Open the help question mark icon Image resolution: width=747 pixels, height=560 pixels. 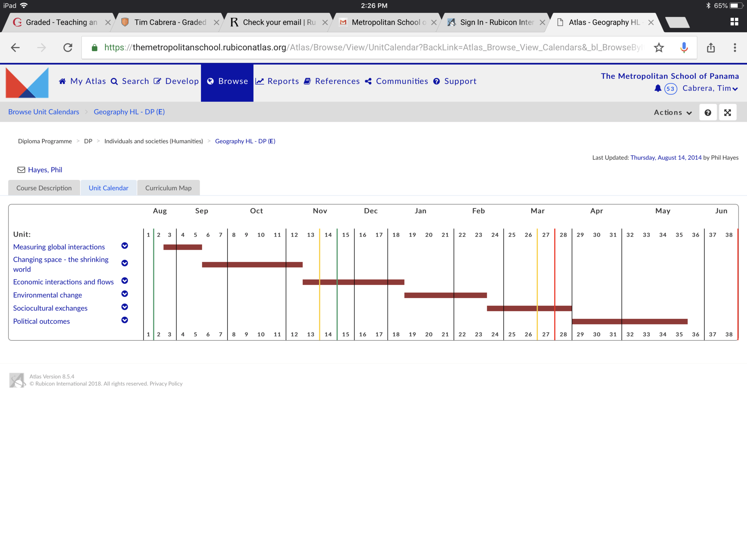(x=708, y=112)
